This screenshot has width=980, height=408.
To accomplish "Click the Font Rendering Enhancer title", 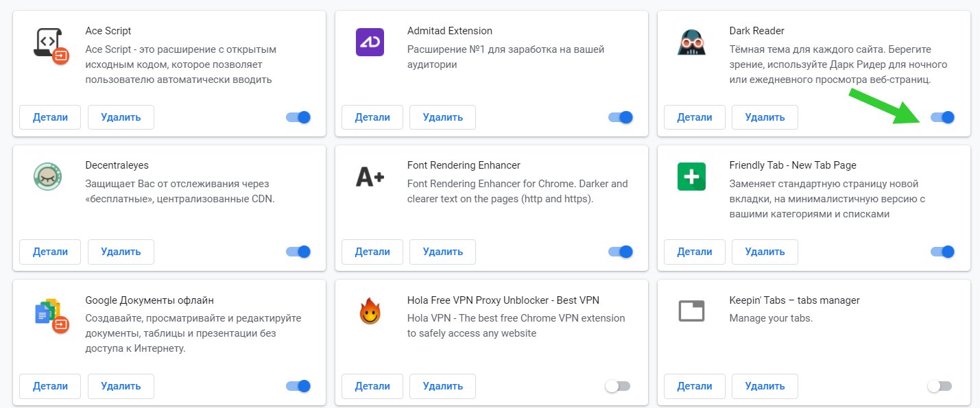I will pos(464,165).
